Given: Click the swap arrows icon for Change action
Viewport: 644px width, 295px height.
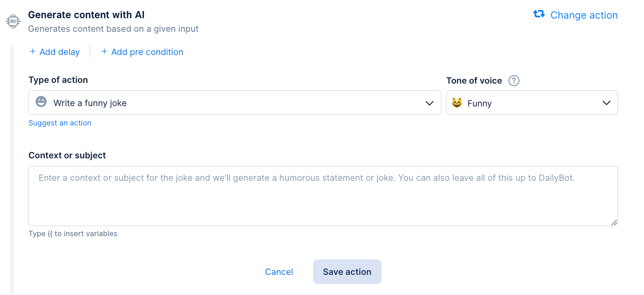Looking at the screenshot, I should click(x=539, y=14).
